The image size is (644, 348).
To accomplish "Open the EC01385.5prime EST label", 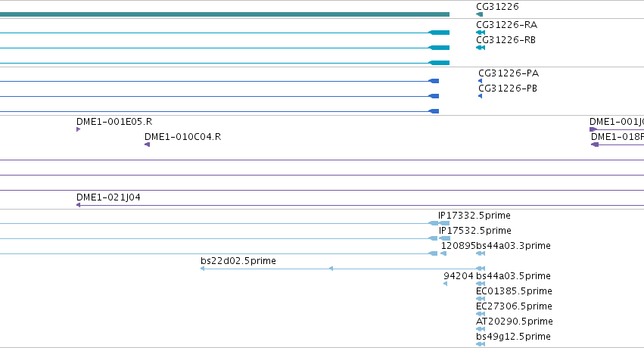I will (x=514, y=291).
